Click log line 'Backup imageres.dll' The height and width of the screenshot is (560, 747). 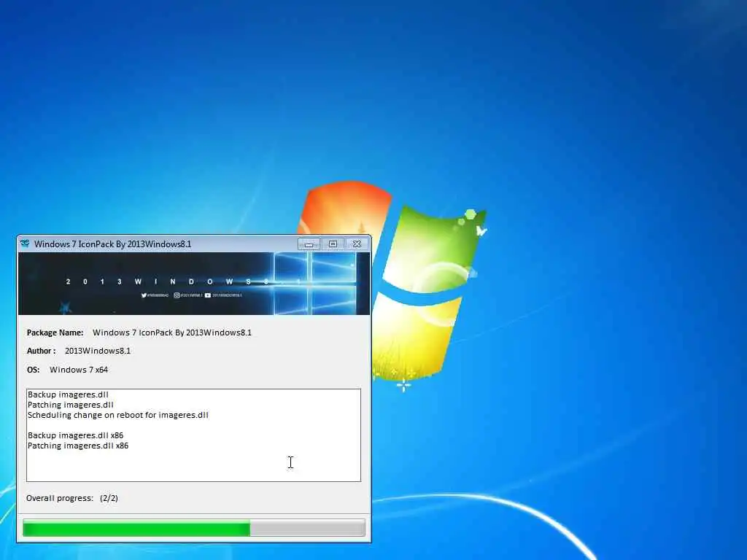(x=68, y=394)
